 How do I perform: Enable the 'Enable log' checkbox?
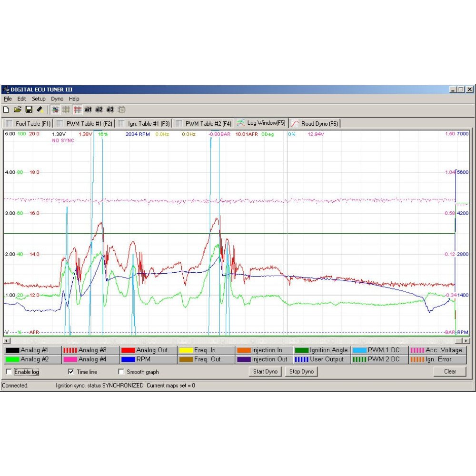(9, 372)
